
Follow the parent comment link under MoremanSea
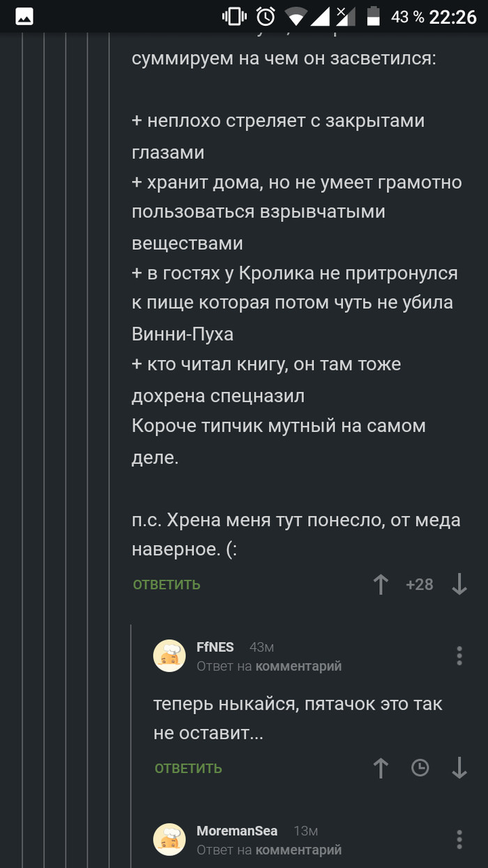coord(298,850)
